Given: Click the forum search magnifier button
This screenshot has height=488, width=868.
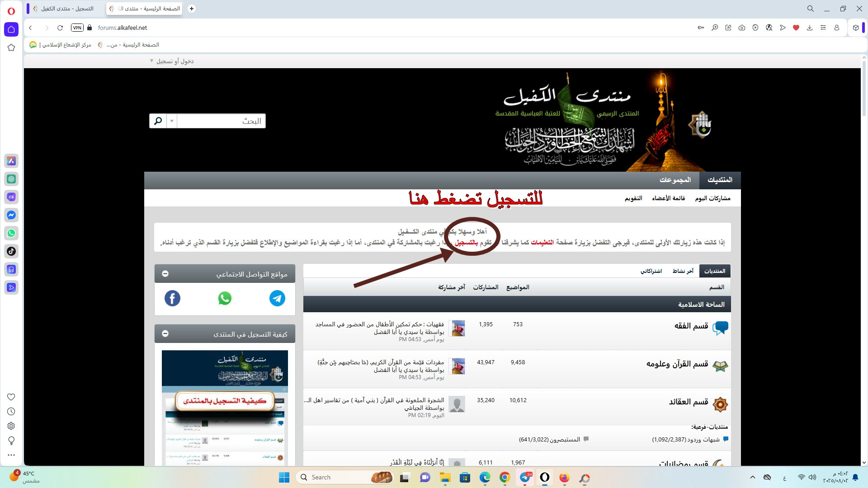Looking at the screenshot, I should coord(158,121).
